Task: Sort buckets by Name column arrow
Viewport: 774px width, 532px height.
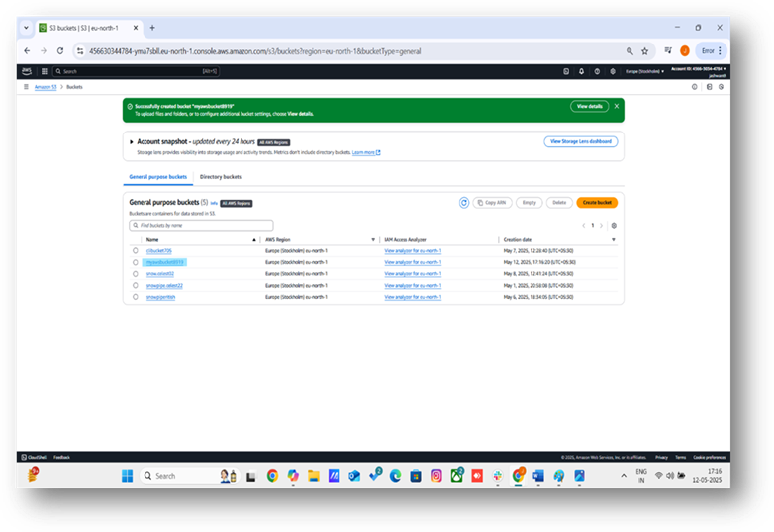Action: point(254,240)
